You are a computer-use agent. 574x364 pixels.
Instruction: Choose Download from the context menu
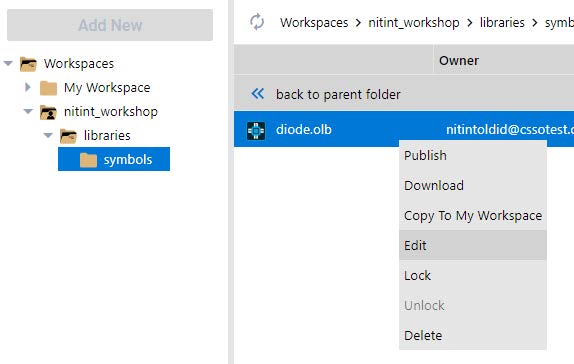coord(473,185)
